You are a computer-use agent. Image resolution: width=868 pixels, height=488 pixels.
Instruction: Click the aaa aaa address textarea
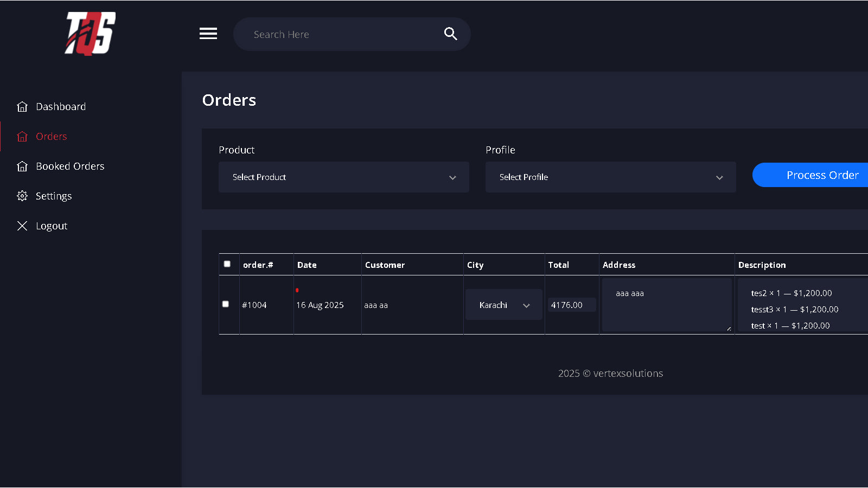[x=667, y=305]
